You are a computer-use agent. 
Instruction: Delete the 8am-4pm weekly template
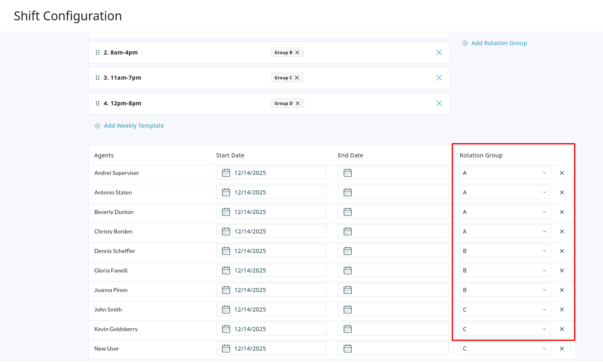439,52
